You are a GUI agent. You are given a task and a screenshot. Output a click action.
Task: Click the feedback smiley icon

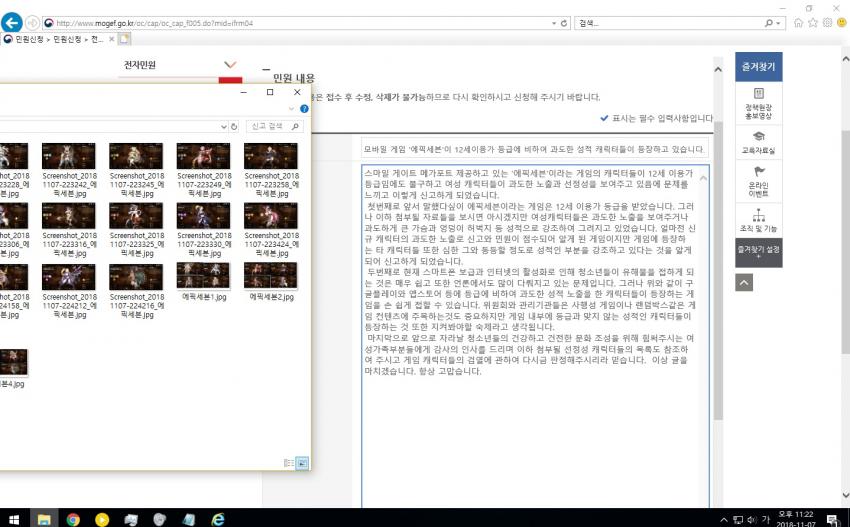point(842,23)
